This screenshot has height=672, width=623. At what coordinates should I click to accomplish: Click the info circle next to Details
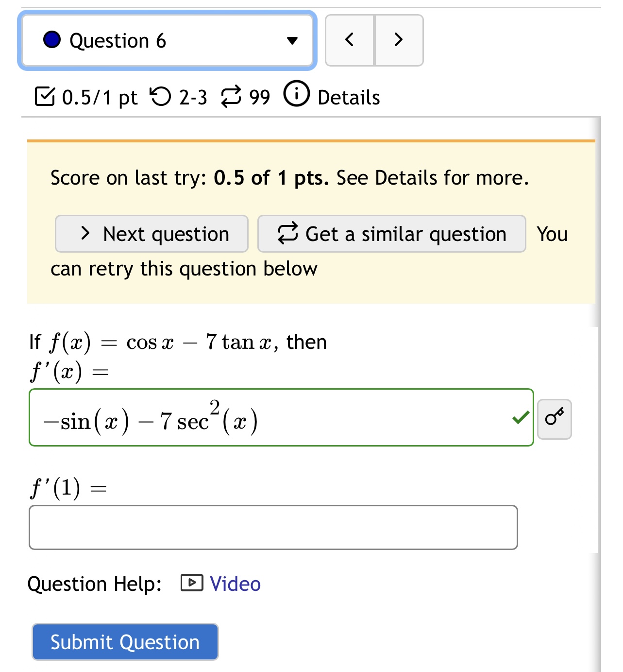tap(297, 96)
